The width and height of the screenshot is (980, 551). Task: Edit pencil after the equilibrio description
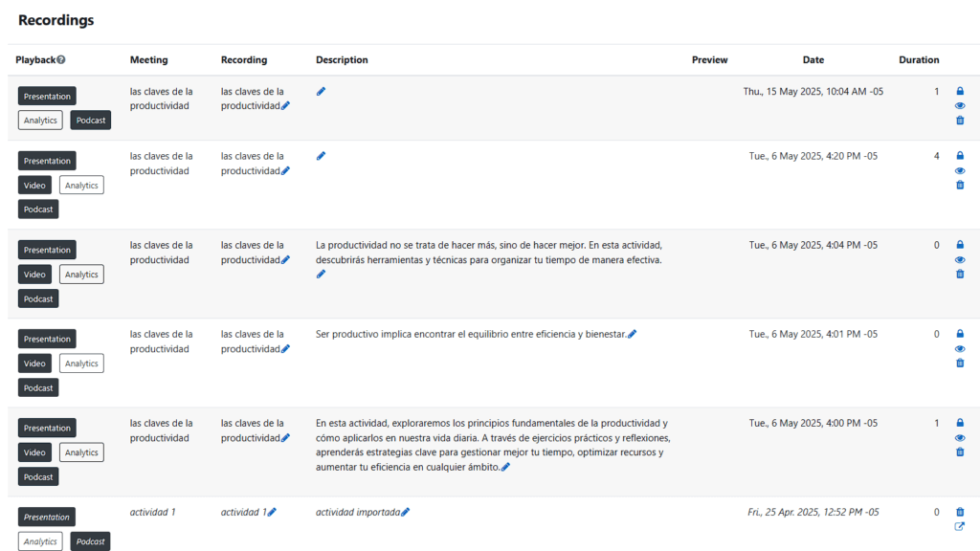632,334
